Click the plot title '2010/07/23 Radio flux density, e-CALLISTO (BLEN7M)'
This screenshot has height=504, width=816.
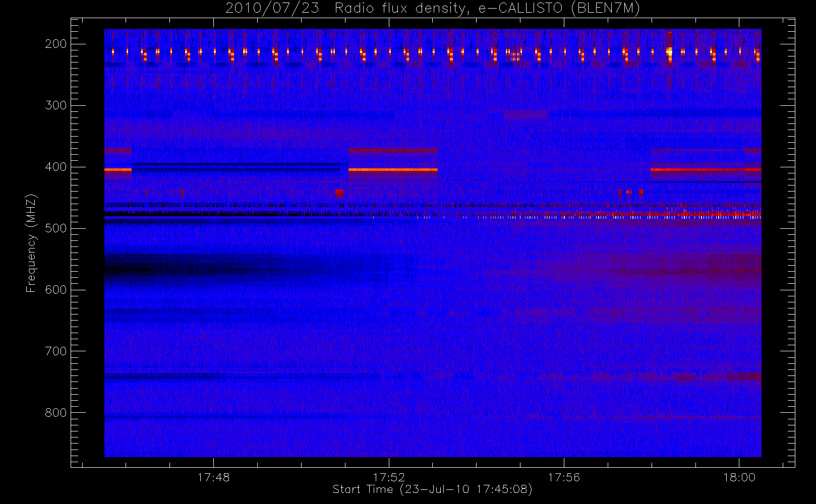tap(433, 8)
